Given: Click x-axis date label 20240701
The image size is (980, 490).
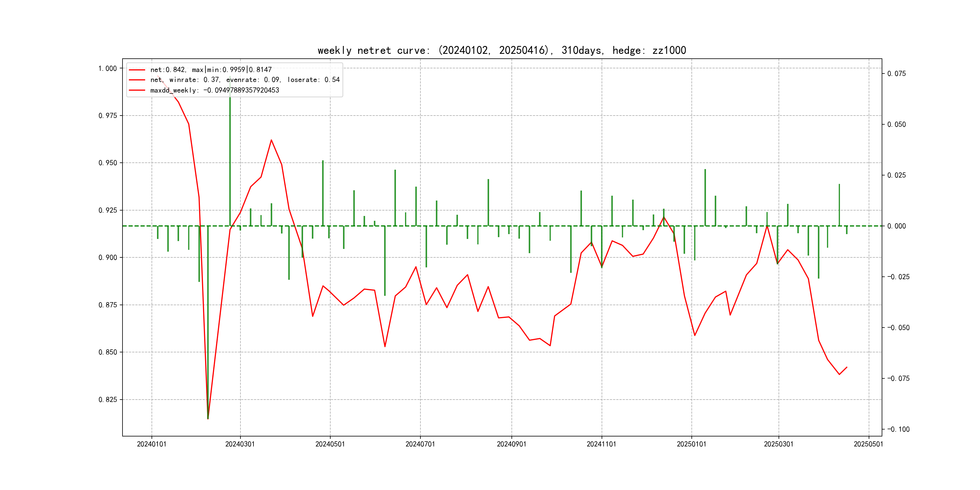Looking at the screenshot, I should point(420,444).
